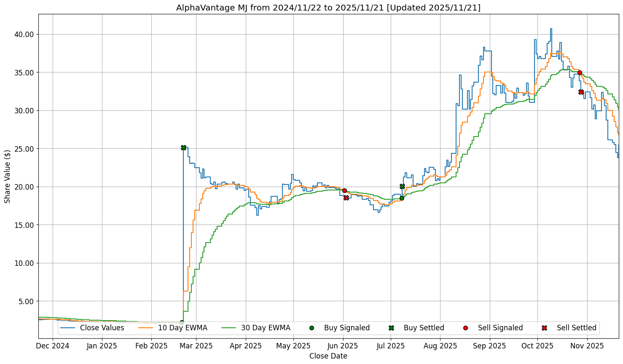Select the Buy Settled marker at the February 2025 spike

(x=183, y=147)
